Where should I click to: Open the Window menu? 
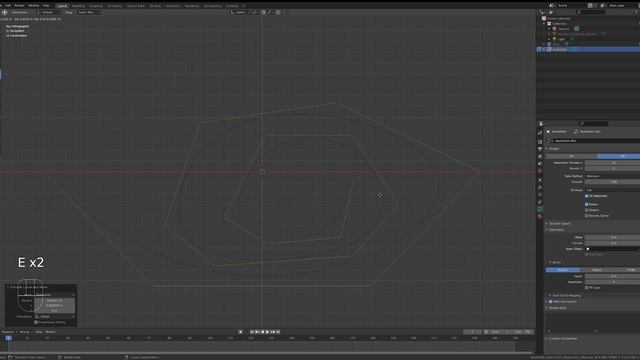pos(33,6)
